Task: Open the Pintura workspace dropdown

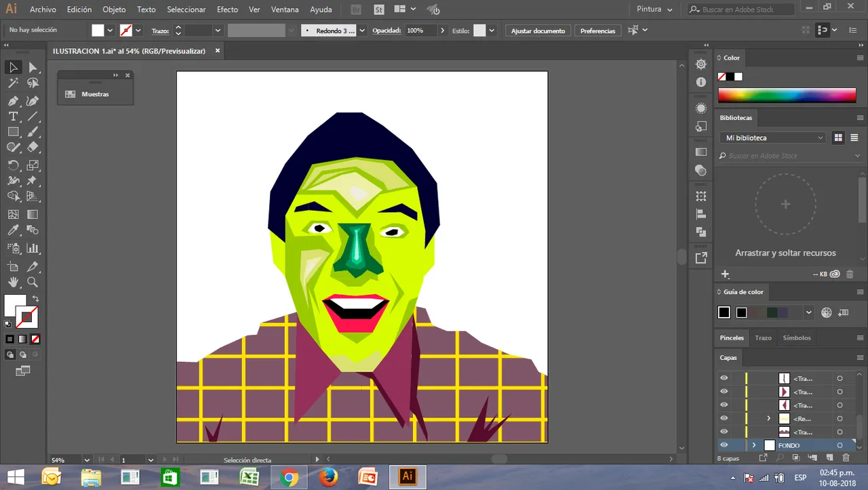Action: click(x=654, y=9)
